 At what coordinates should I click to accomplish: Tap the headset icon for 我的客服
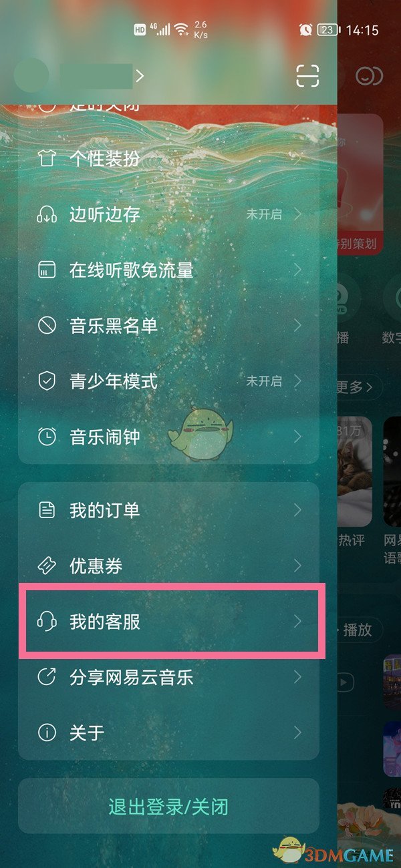pyautogui.click(x=47, y=622)
